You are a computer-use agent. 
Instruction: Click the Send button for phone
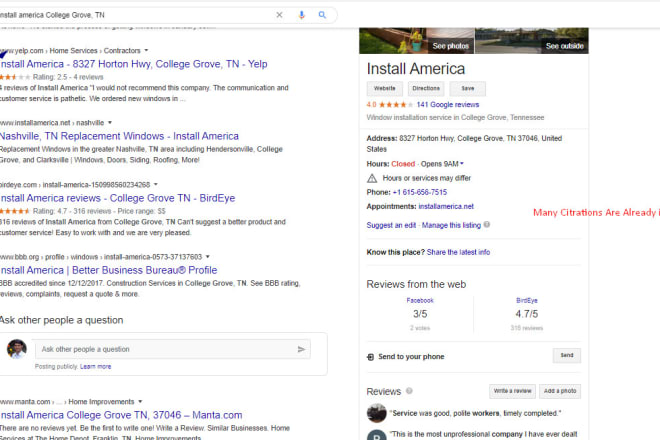point(567,355)
